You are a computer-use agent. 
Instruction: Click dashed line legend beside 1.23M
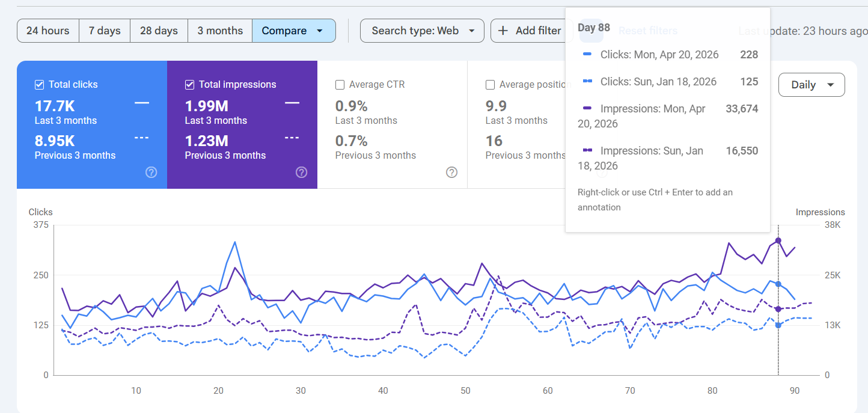292,138
